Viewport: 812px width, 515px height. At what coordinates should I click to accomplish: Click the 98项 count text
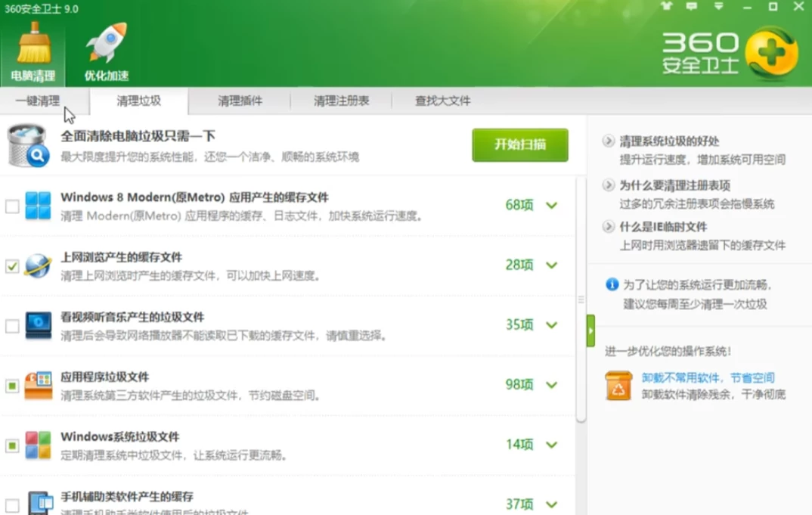(x=519, y=385)
